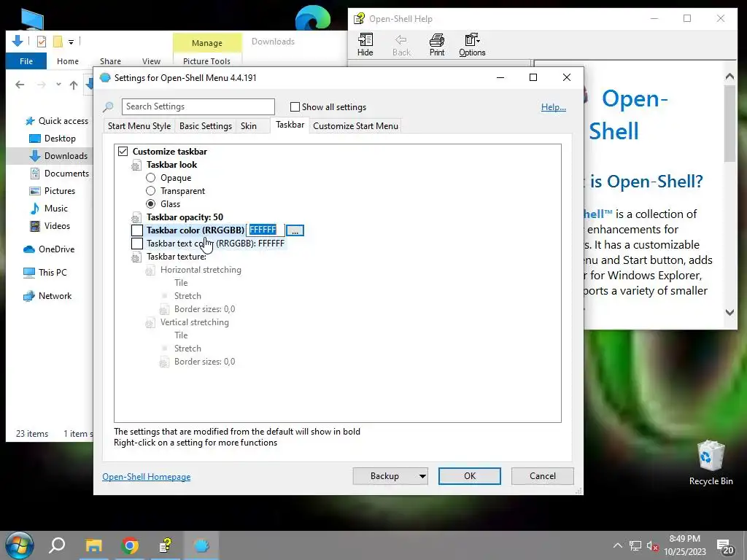747x560 pixels.
Task: Click the Open-Shell shell icon on taskbar
Action: (x=201, y=545)
